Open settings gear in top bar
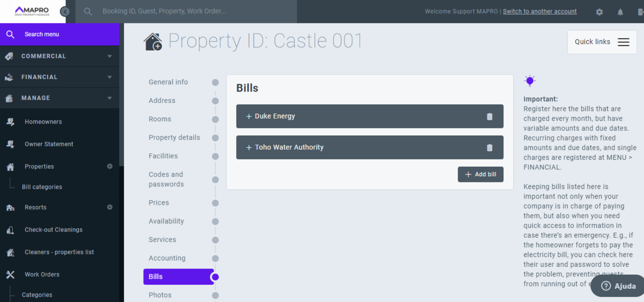This screenshot has width=644, height=302. [599, 12]
